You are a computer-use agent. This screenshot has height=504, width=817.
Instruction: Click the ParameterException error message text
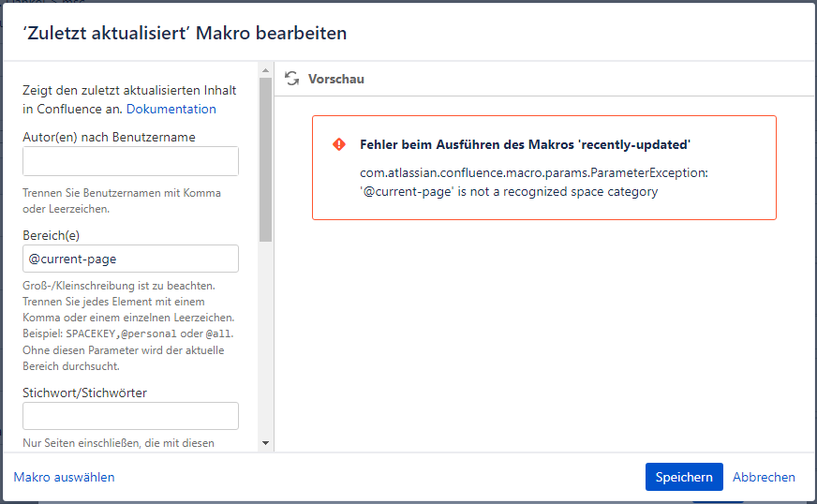pos(534,182)
